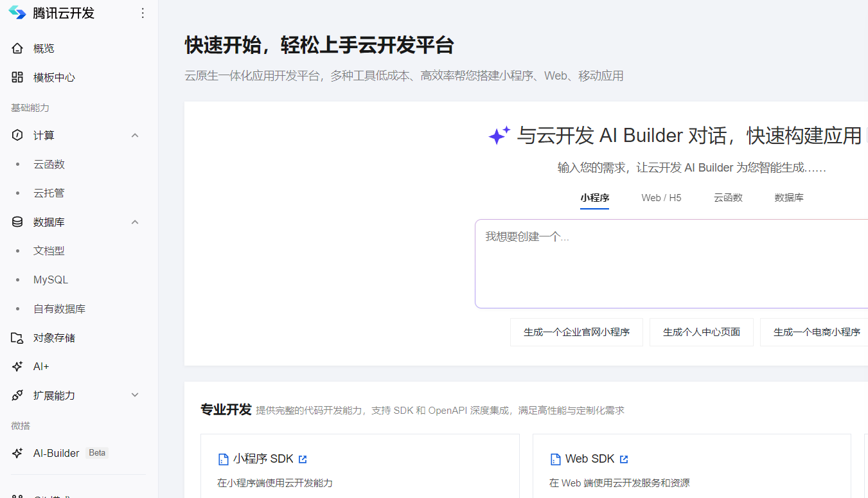Click 生成一个电商小程序 suggestion button
Image resolution: width=868 pixels, height=498 pixels.
815,332
